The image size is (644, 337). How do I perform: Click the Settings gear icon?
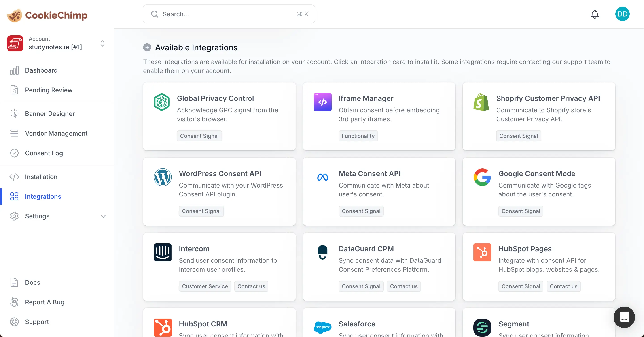click(14, 216)
